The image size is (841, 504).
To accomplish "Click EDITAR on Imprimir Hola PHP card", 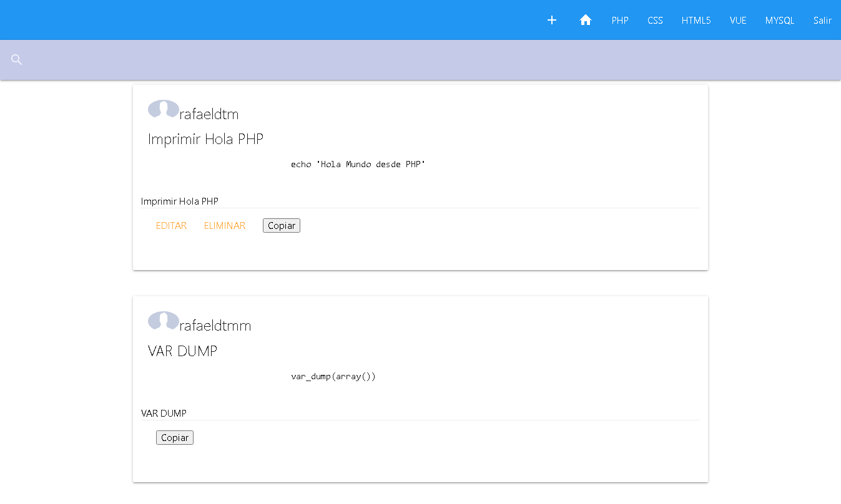I will coord(172,226).
